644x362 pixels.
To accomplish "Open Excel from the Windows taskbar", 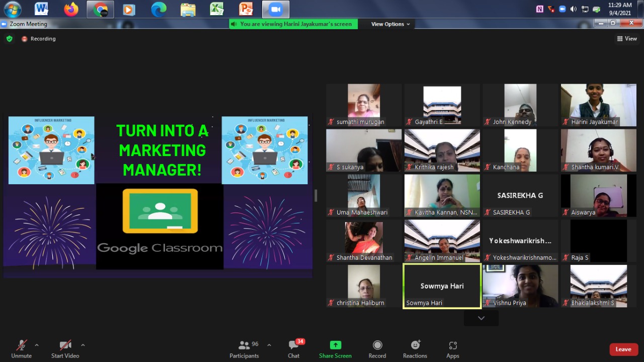I will (x=217, y=9).
